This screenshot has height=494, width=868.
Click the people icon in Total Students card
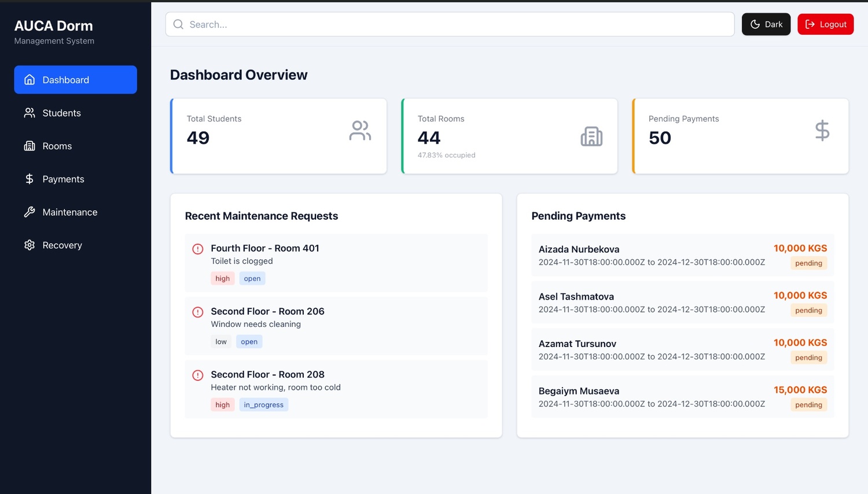coord(360,131)
